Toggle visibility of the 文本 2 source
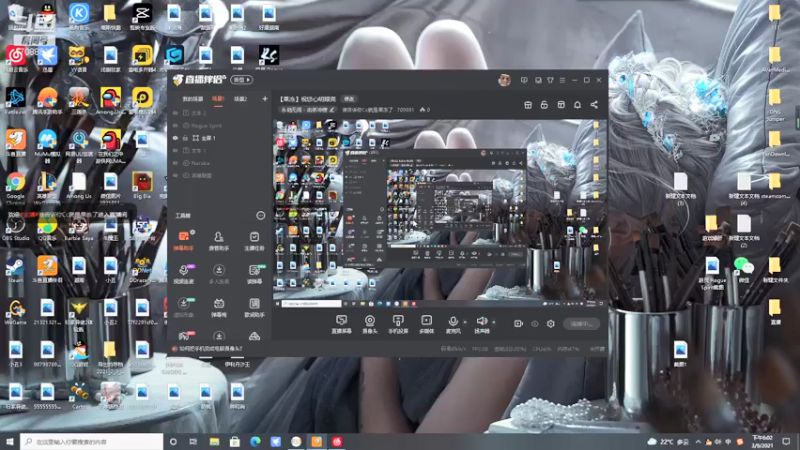 point(176,113)
